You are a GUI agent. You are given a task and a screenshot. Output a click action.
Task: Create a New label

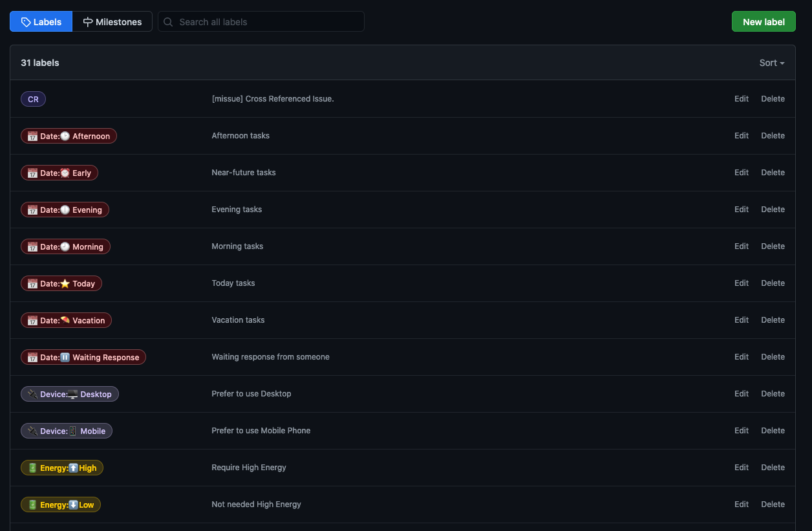click(764, 21)
